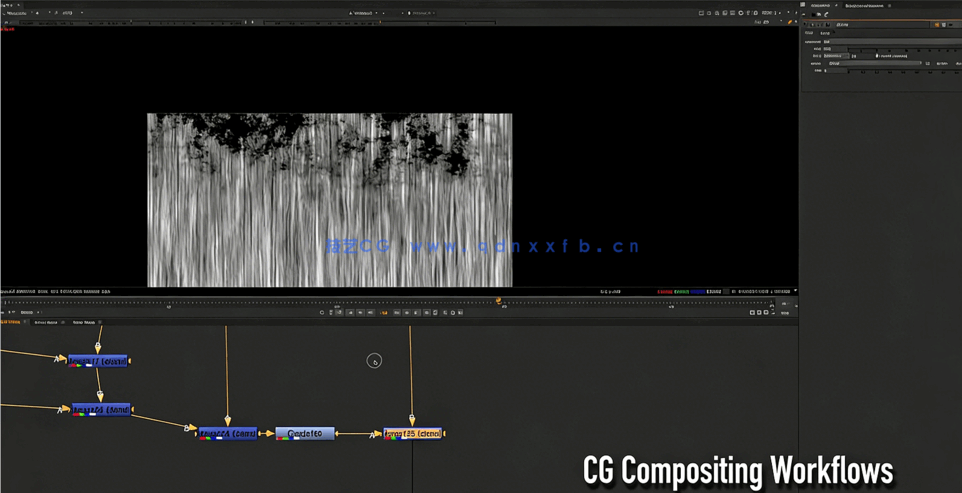The height and width of the screenshot is (493, 962).
Task: Click the curved arrow icon atop the properties pane
Action: click(826, 15)
